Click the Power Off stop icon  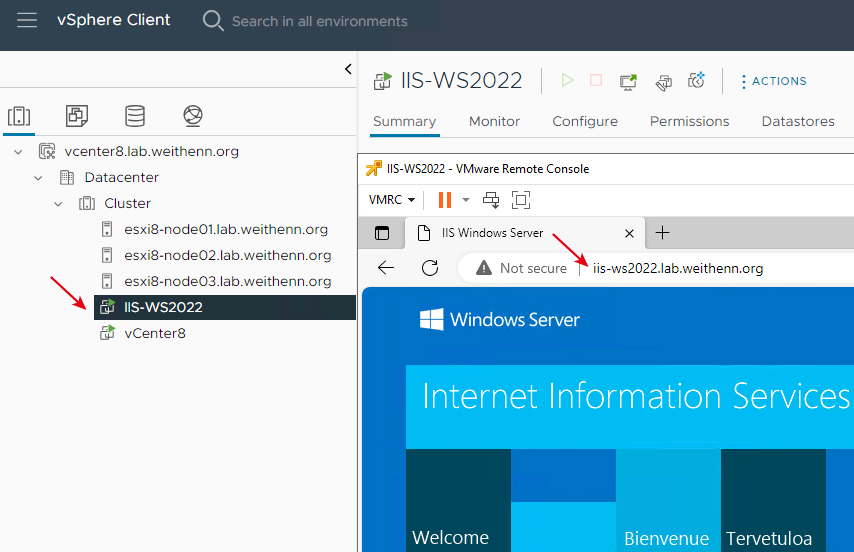coord(596,81)
